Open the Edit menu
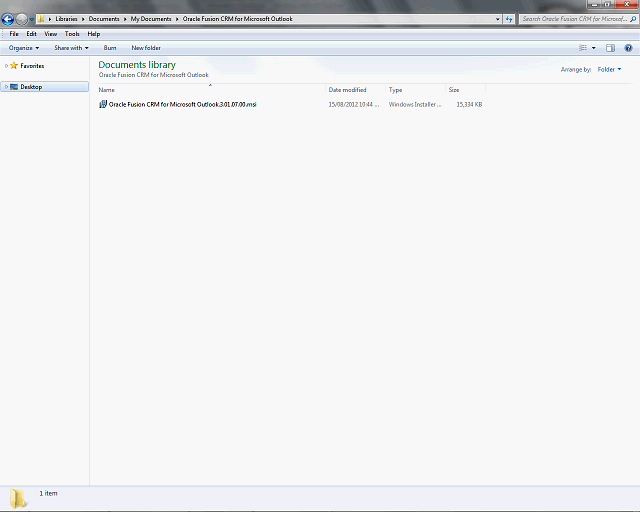Viewport: 640px width, 512px height. pos(31,34)
